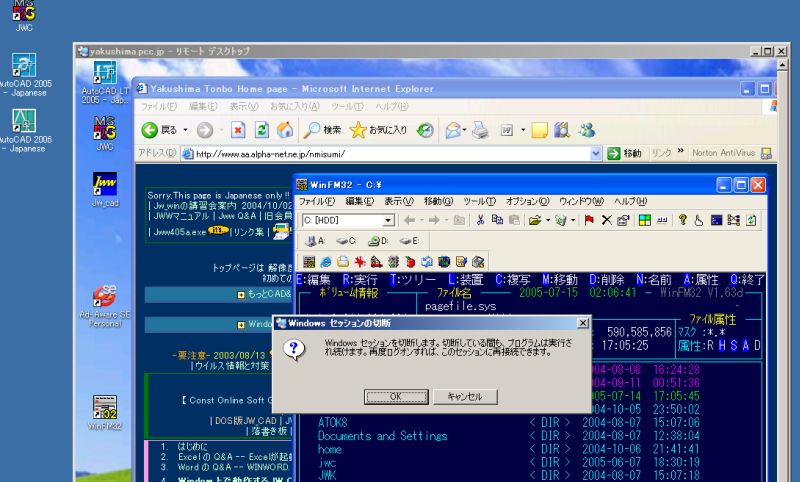Click the Internet Explorer refresh icon

[x=261, y=130]
